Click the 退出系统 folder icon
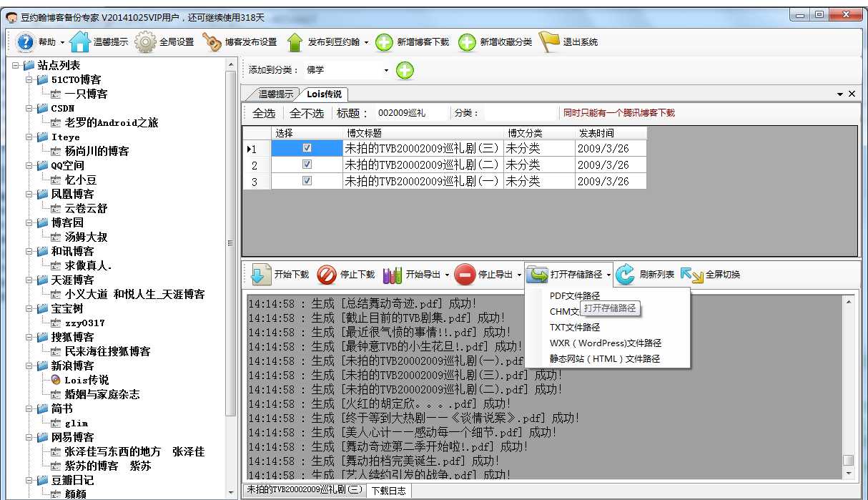This screenshot has width=868, height=500. 551,41
